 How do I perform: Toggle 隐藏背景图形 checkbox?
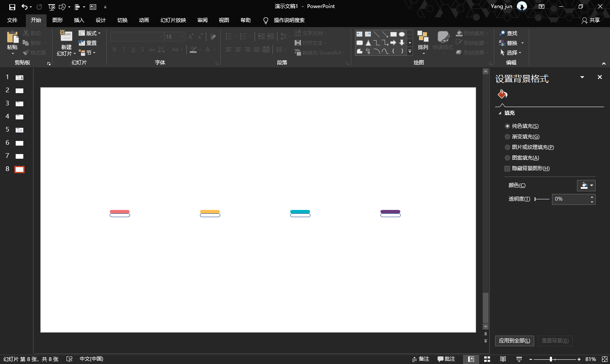(507, 168)
